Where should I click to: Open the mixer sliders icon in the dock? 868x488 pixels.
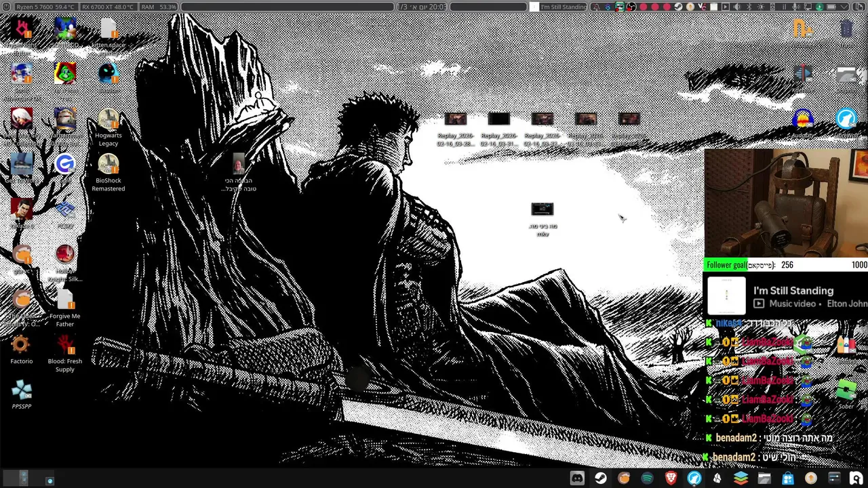click(834, 479)
